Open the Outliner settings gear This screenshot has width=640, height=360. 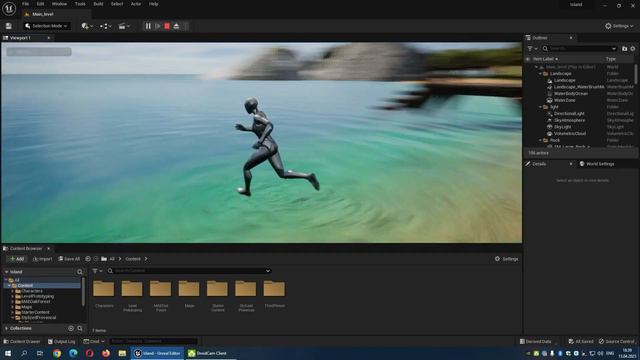pyautogui.click(x=633, y=49)
